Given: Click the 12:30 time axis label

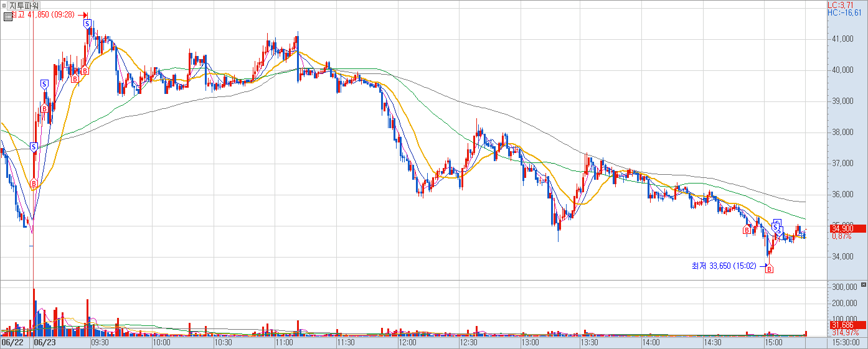Looking at the screenshot, I should [468, 342].
